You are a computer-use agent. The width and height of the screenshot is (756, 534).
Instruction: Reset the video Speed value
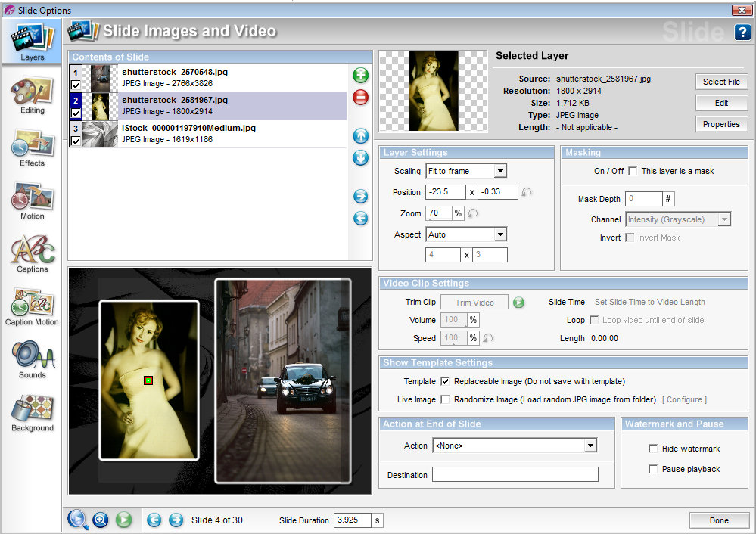click(488, 338)
